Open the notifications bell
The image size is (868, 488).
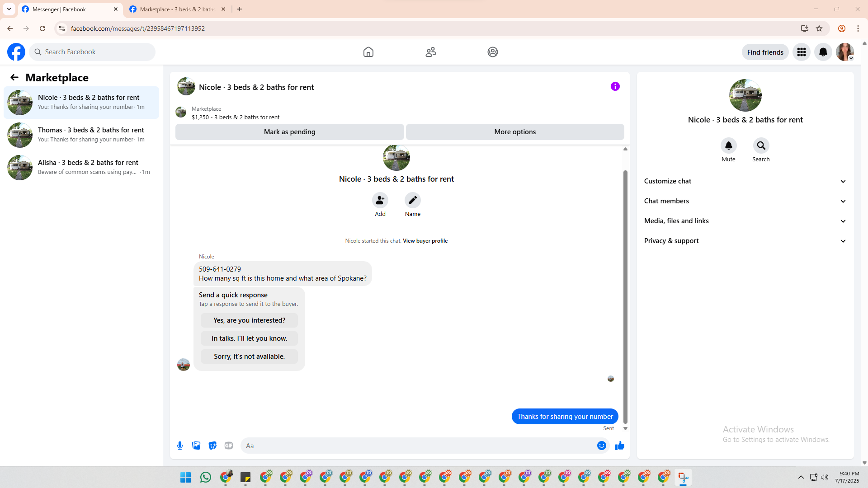823,52
